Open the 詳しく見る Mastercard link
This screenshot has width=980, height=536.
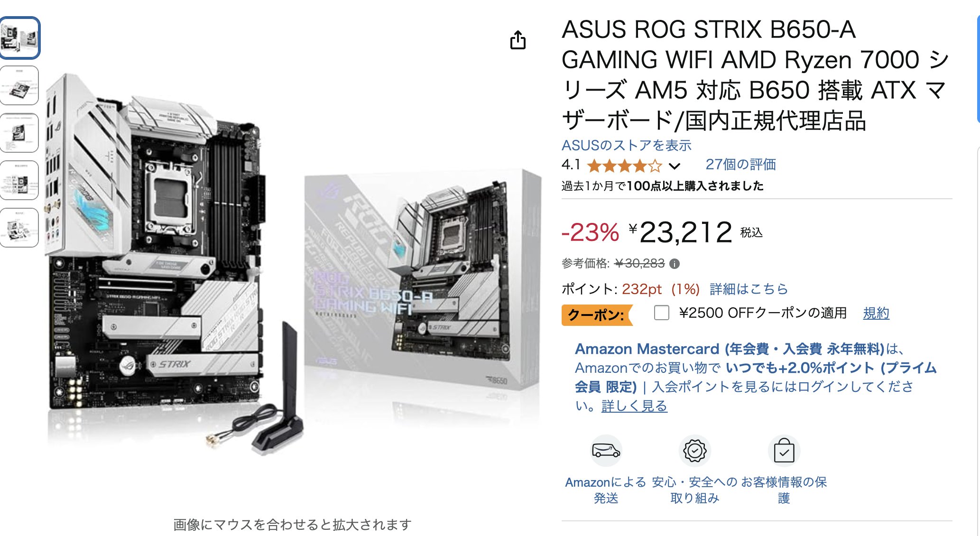click(634, 406)
